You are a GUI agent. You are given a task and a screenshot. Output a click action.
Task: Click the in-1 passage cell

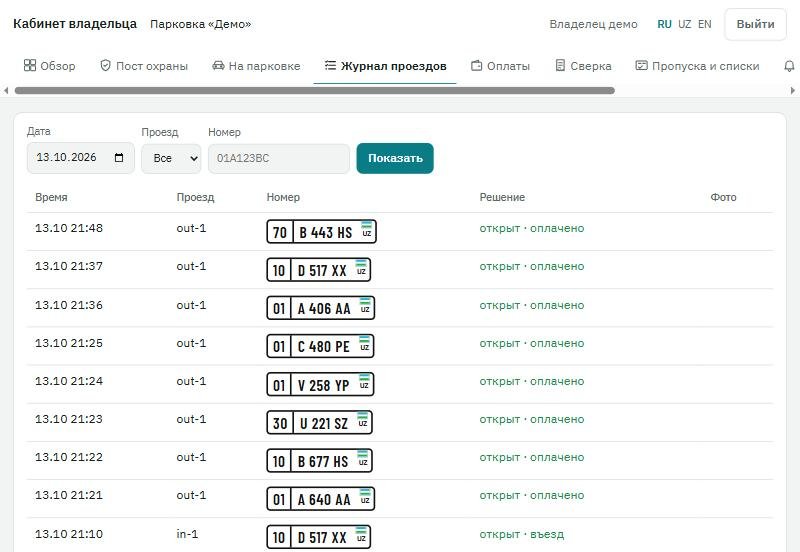click(187, 534)
